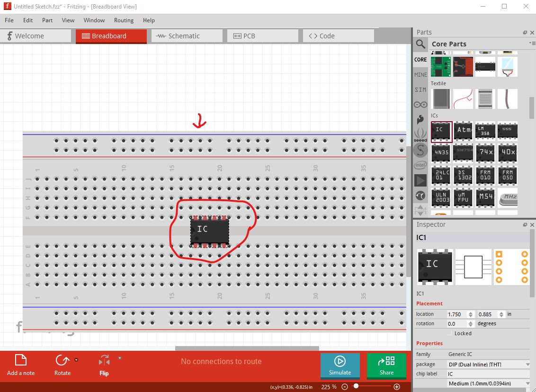Choose the DS1302 chip from Core Parts
Screen dimensions: 536x392
[x=463, y=175]
